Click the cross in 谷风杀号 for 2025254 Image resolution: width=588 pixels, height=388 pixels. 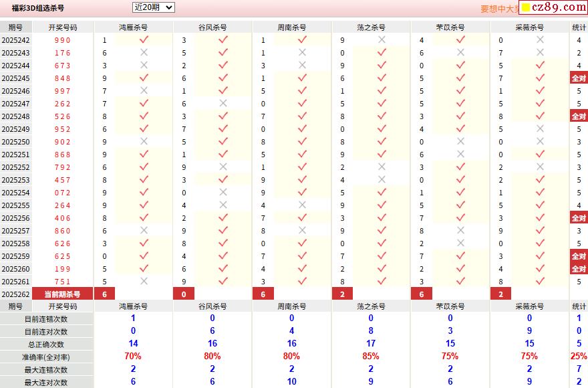click(x=223, y=192)
